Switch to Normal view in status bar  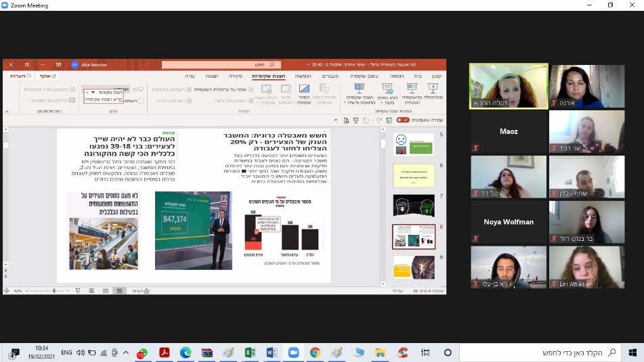[x=119, y=290]
